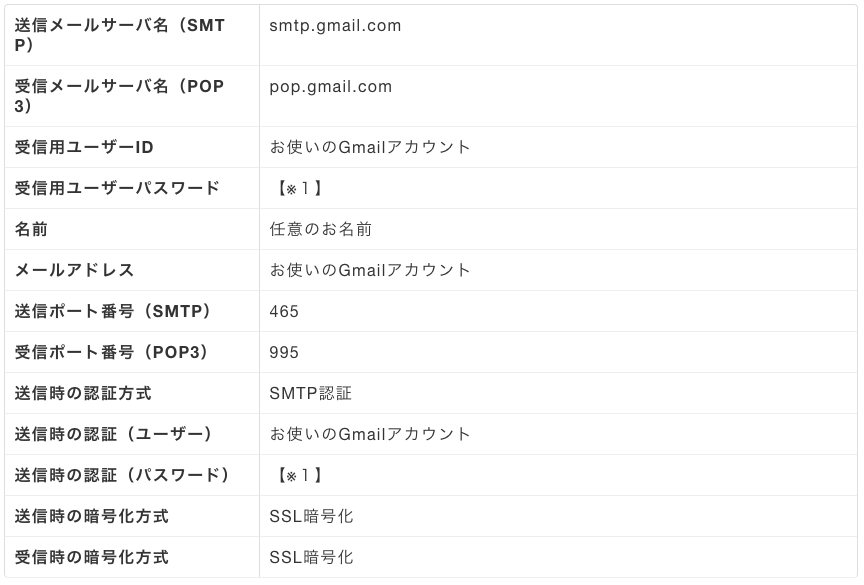The image size is (864, 585).
Task: Click the 送信時の認証（ユーザー） label
Action: coord(113,434)
